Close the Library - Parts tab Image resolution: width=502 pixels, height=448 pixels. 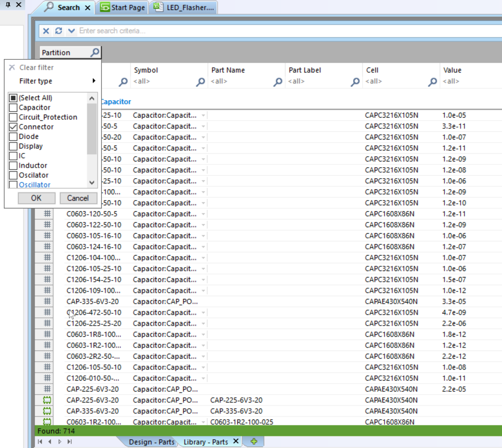(x=236, y=441)
